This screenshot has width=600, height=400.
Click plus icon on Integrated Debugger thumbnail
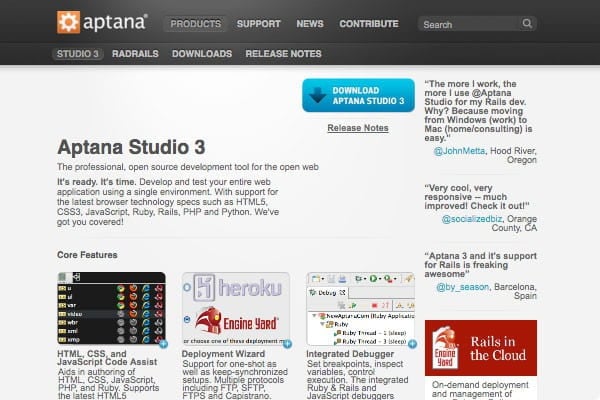(412, 344)
